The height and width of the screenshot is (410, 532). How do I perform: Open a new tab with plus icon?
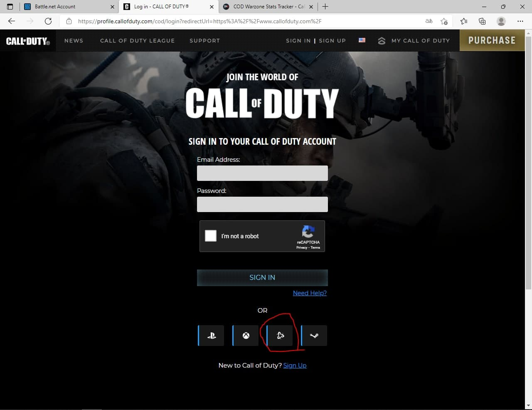tap(325, 7)
